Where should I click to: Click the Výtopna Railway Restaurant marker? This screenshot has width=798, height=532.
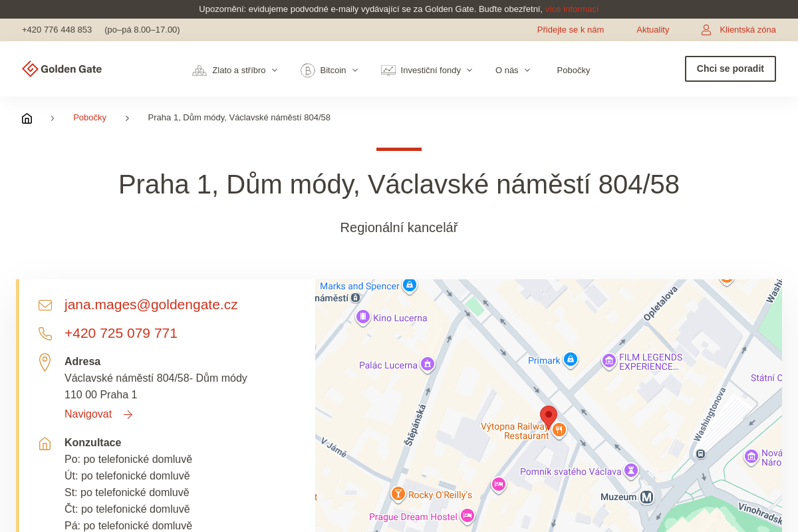[x=559, y=430]
